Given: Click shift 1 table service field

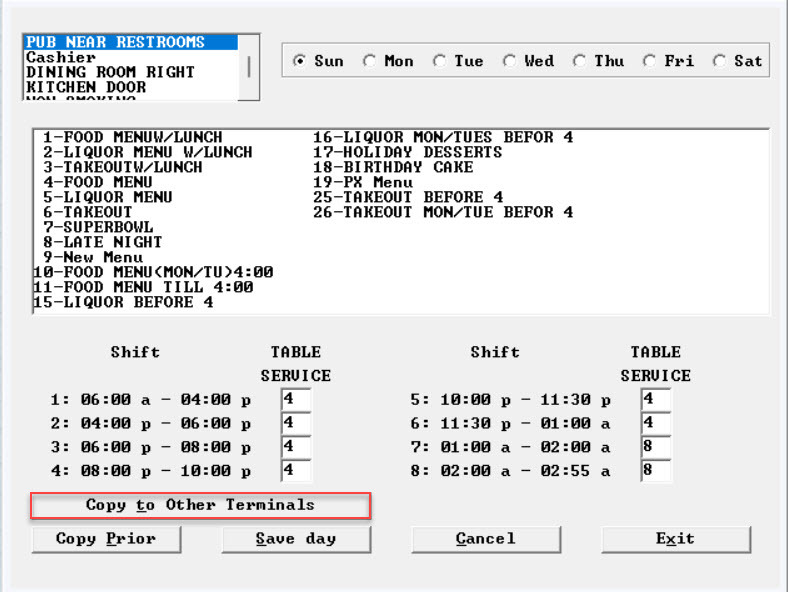Looking at the screenshot, I should pyautogui.click(x=296, y=400).
